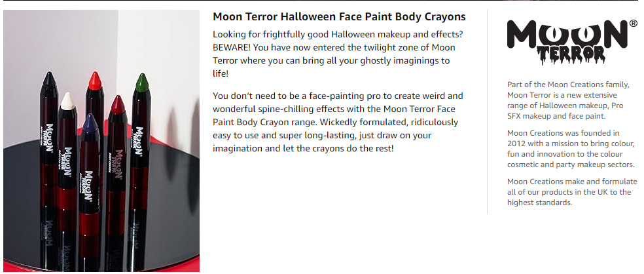The height and width of the screenshot is (274, 644).
Task: Click the bright red crayon tip
Action: (x=95, y=81)
